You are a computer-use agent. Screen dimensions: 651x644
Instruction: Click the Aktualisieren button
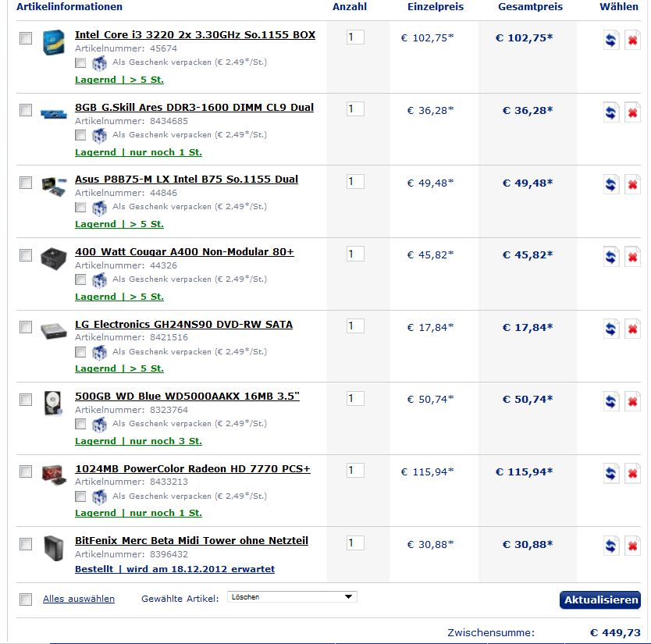[600, 600]
